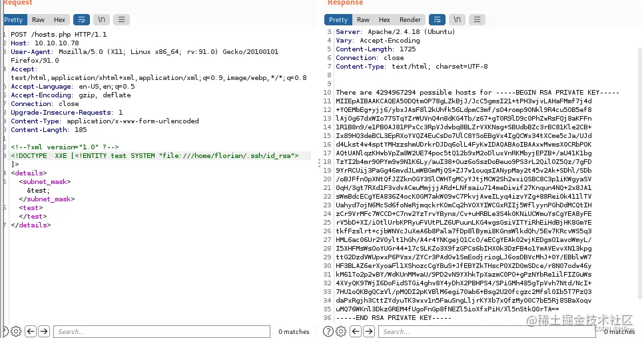Toggle show non-printable chars in Request panel
The height and width of the screenshot is (338, 644).
101,20
